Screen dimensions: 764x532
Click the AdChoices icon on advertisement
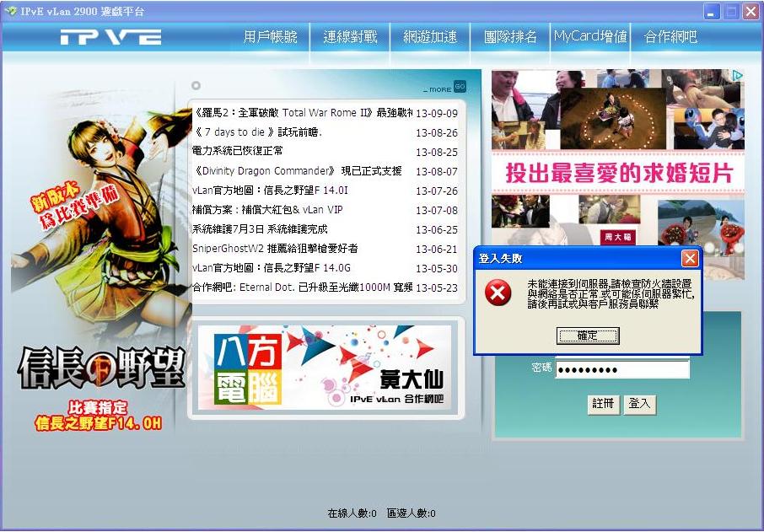738,76
